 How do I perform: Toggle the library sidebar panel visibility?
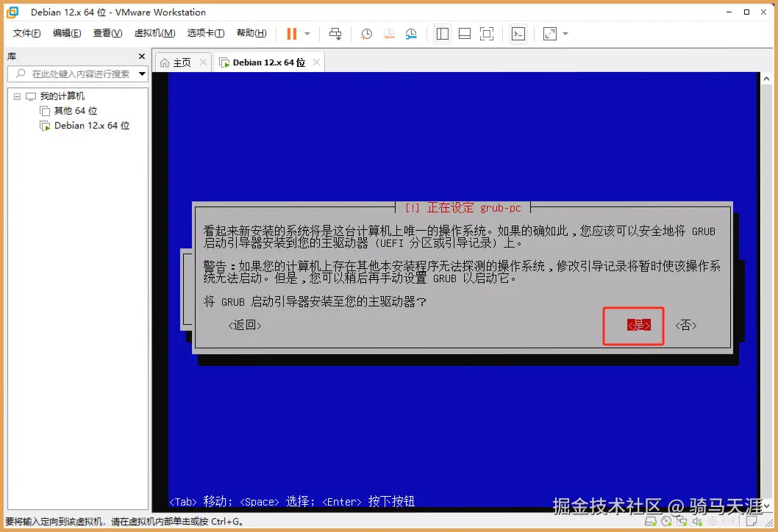coord(442,33)
